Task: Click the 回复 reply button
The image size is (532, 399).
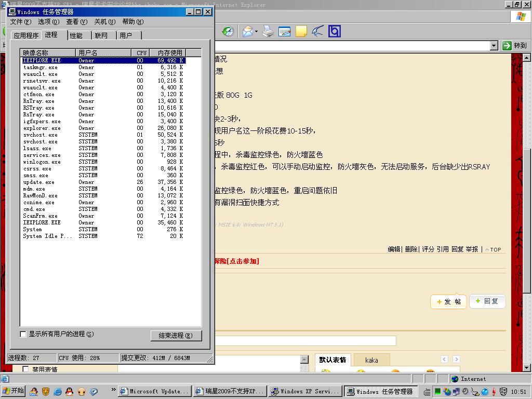Action: 487,301
